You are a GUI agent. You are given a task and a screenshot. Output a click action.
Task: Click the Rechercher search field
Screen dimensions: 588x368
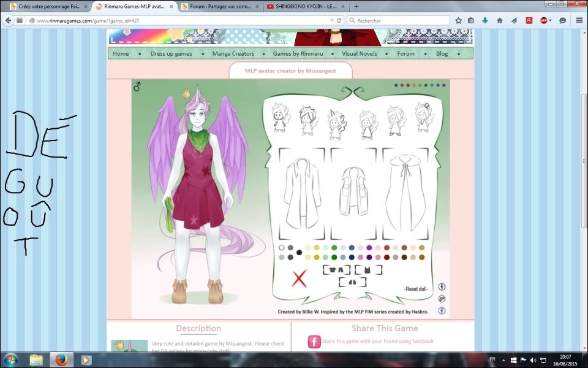[398, 20]
